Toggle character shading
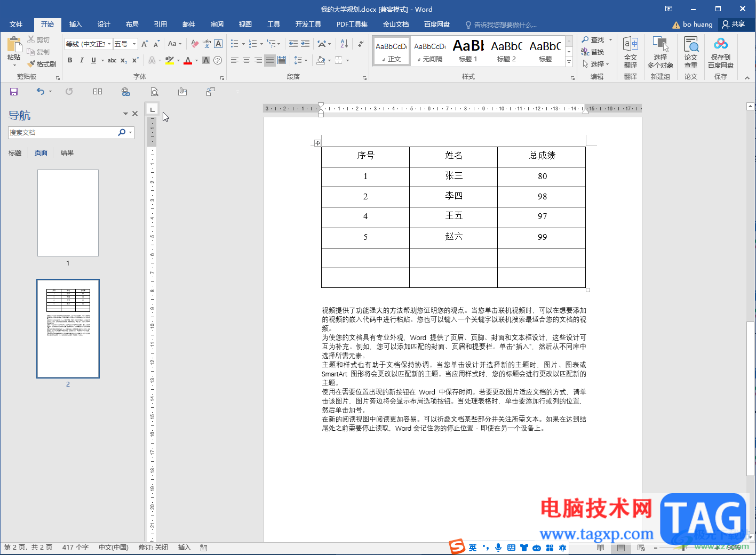The image size is (756, 555). pos(206,60)
